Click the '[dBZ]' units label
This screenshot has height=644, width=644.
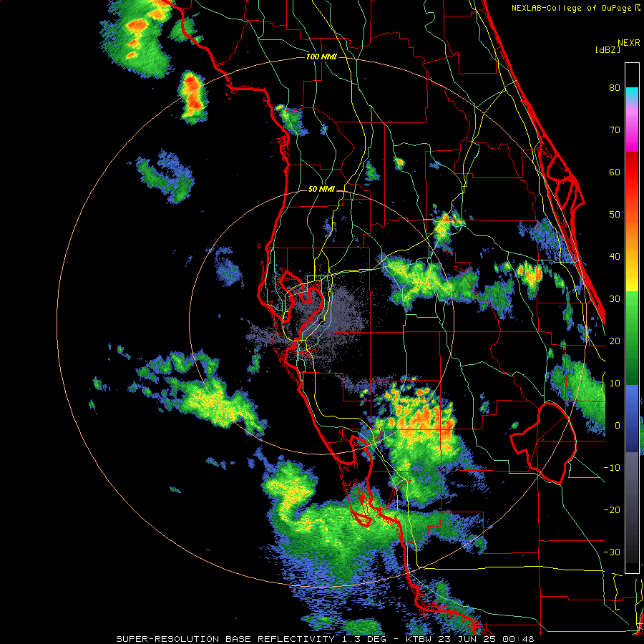click(x=608, y=49)
